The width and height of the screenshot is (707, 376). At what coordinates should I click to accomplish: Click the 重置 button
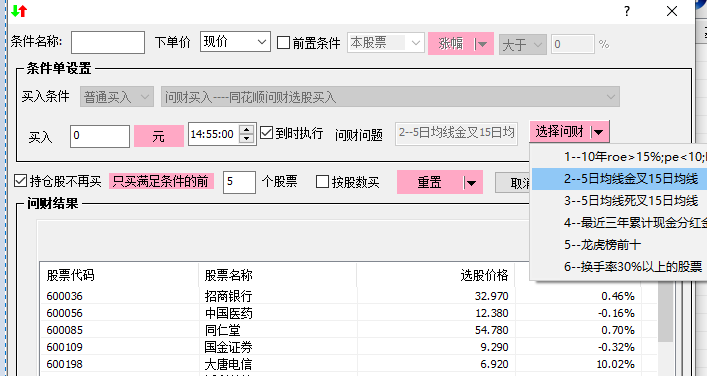point(429,182)
